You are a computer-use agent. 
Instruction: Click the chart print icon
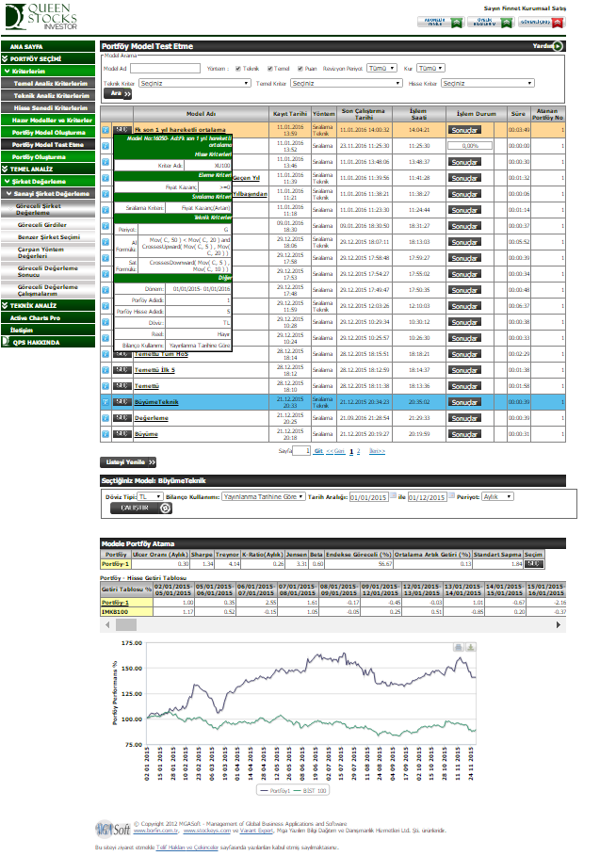point(458,648)
